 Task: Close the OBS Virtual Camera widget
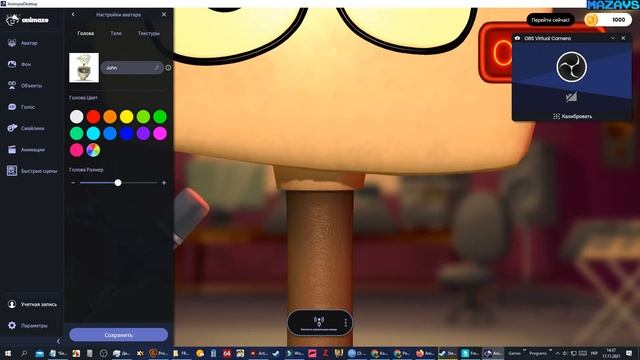[x=623, y=38]
